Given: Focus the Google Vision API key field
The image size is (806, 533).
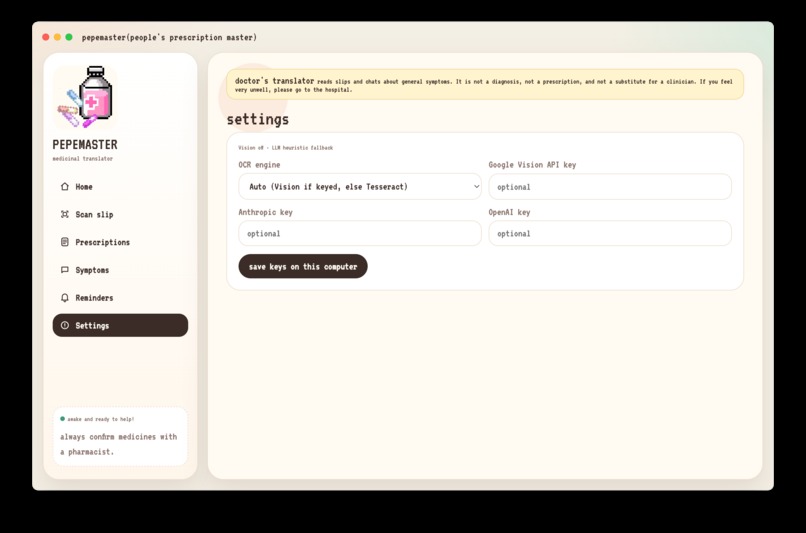Looking at the screenshot, I should (610, 187).
